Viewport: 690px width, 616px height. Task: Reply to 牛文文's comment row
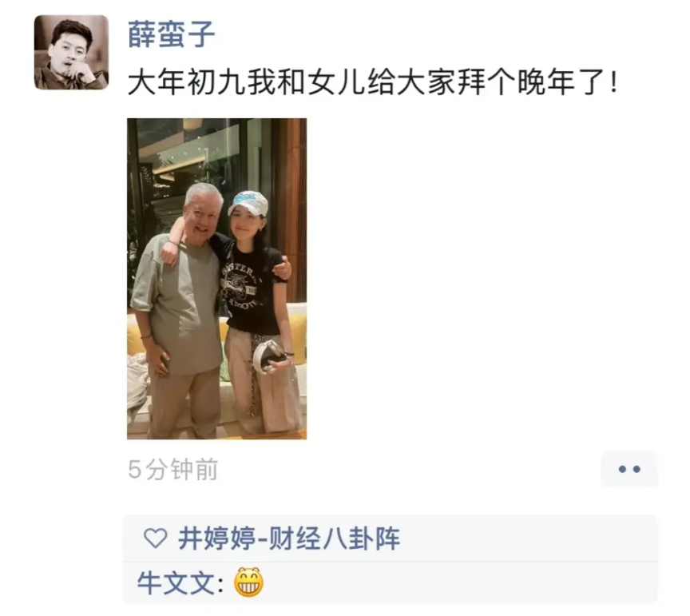(x=391, y=582)
